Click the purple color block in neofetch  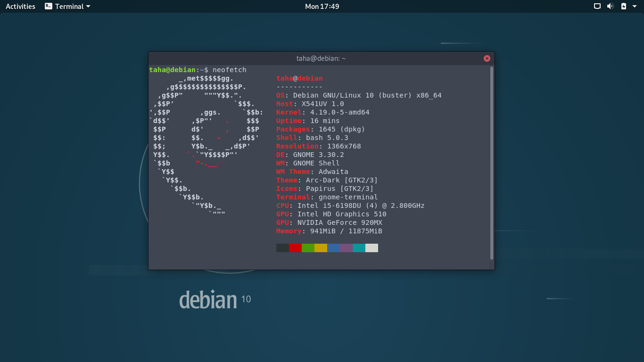point(346,248)
